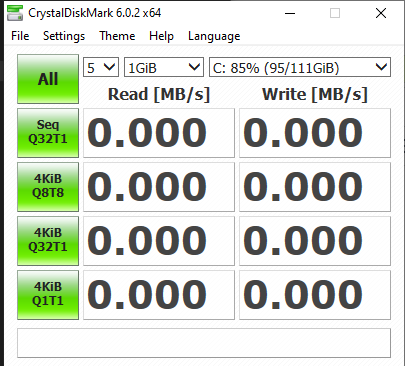The image size is (405, 366).
Task: Click the empty comment field at bottom
Action: coord(204,343)
